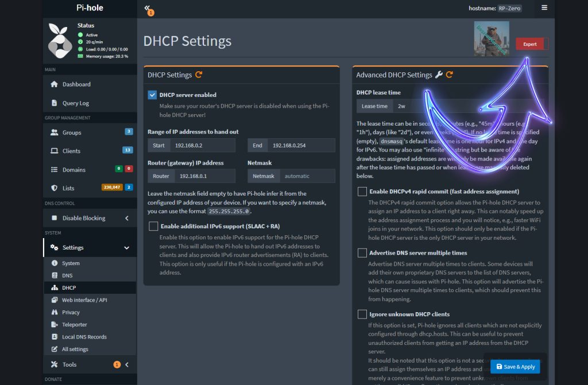Click the Teleporter export icon
This screenshot has width=588, height=385.
click(x=55, y=325)
